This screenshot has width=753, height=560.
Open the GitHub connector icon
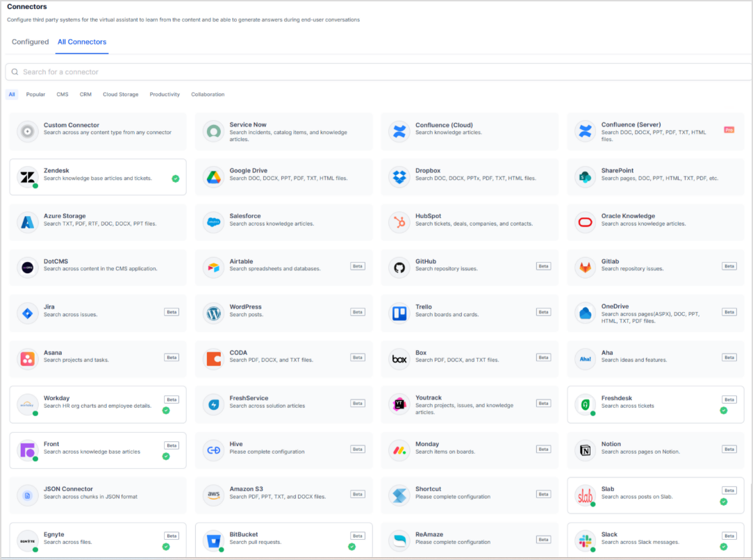399,267
